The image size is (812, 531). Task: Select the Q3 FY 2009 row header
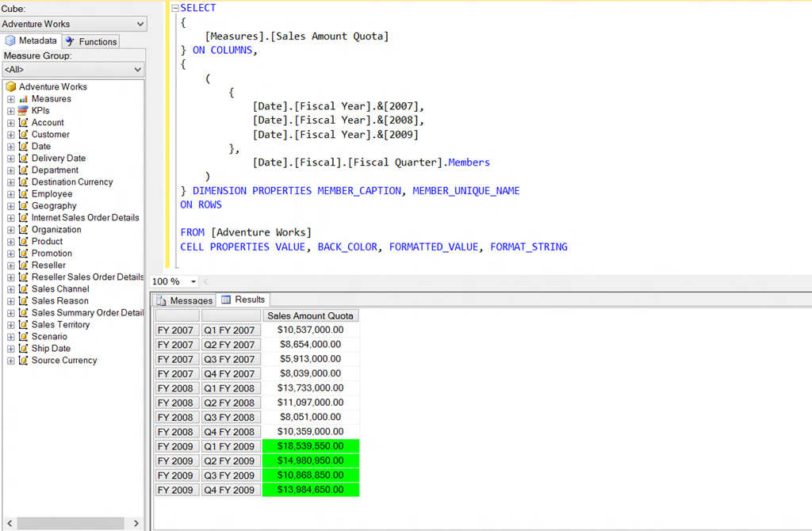(x=231, y=475)
